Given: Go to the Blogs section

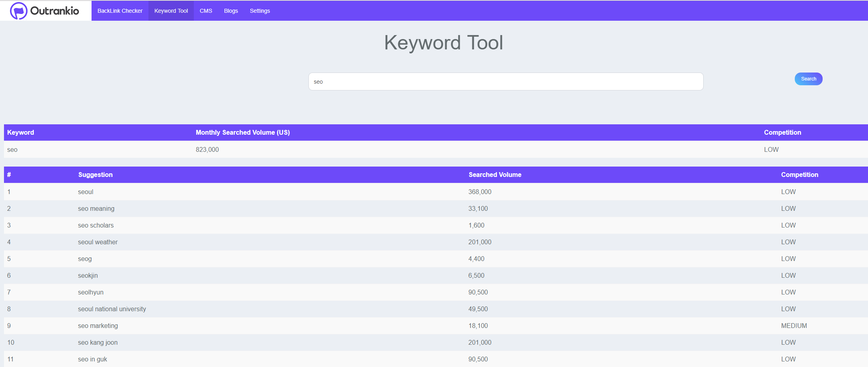Looking at the screenshot, I should click(231, 11).
